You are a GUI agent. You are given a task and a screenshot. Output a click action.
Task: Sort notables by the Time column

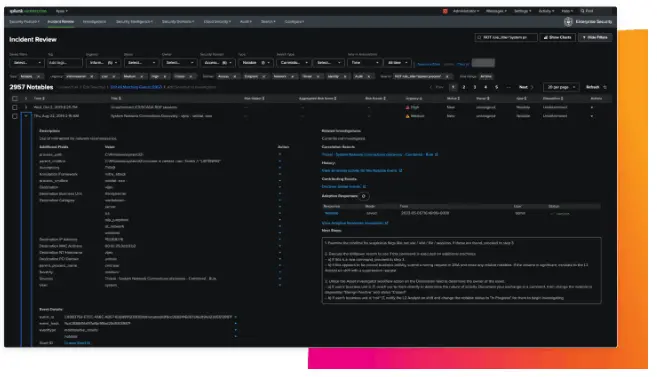click(x=39, y=98)
